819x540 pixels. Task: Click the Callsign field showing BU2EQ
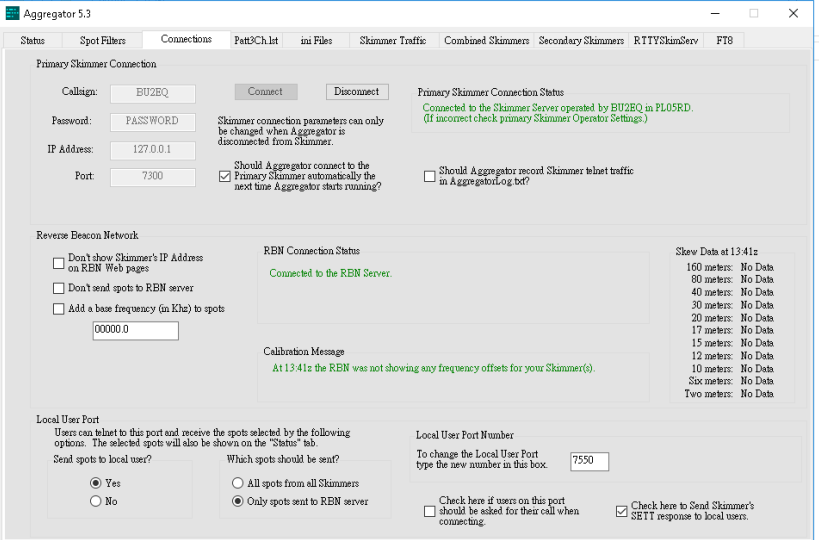(x=153, y=93)
